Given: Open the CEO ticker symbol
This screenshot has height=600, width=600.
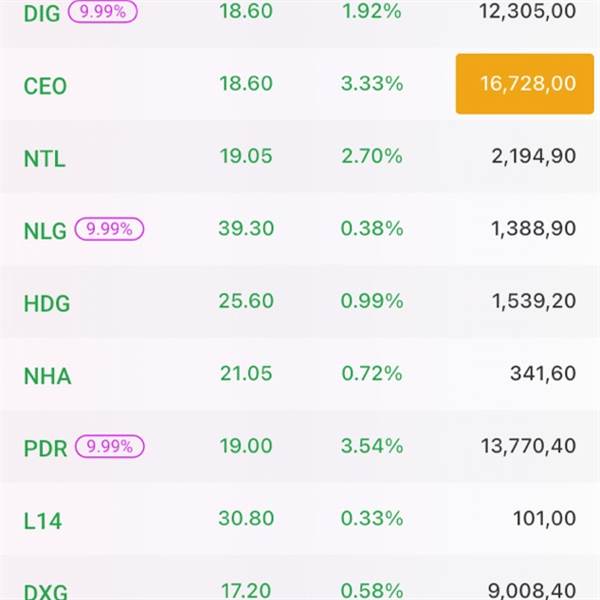Looking at the screenshot, I should pos(45,86).
